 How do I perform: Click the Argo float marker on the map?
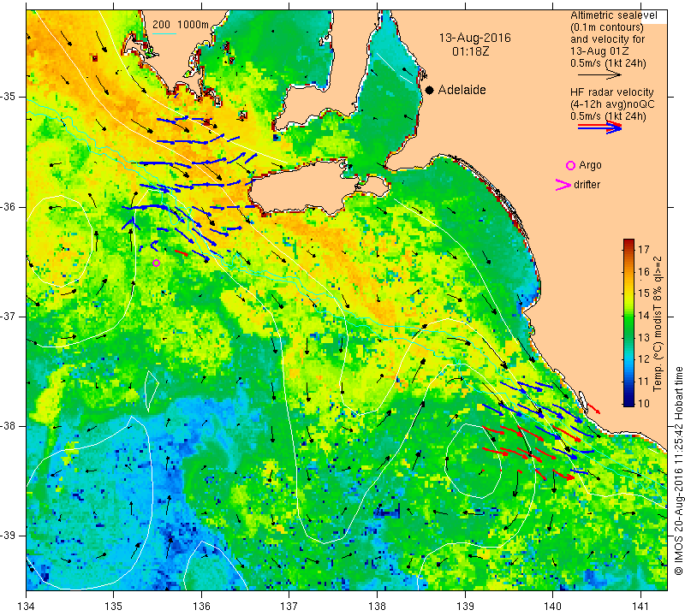(157, 263)
